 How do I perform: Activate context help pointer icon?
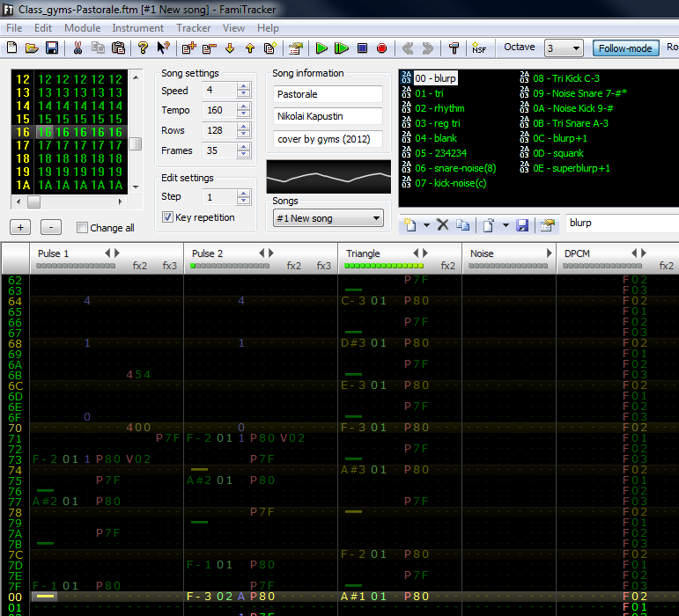coord(163,48)
